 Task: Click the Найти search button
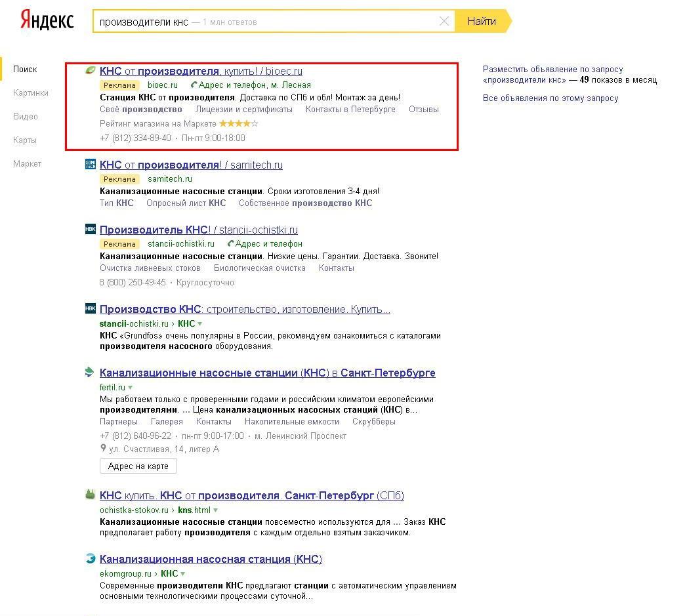point(482,21)
